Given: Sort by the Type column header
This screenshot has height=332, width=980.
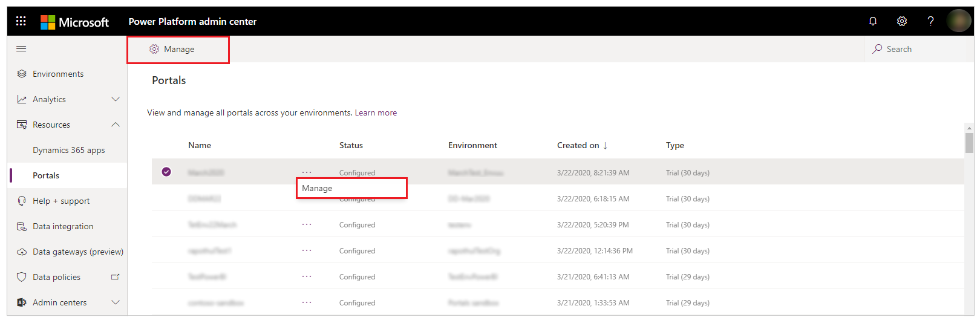Looking at the screenshot, I should click(675, 145).
